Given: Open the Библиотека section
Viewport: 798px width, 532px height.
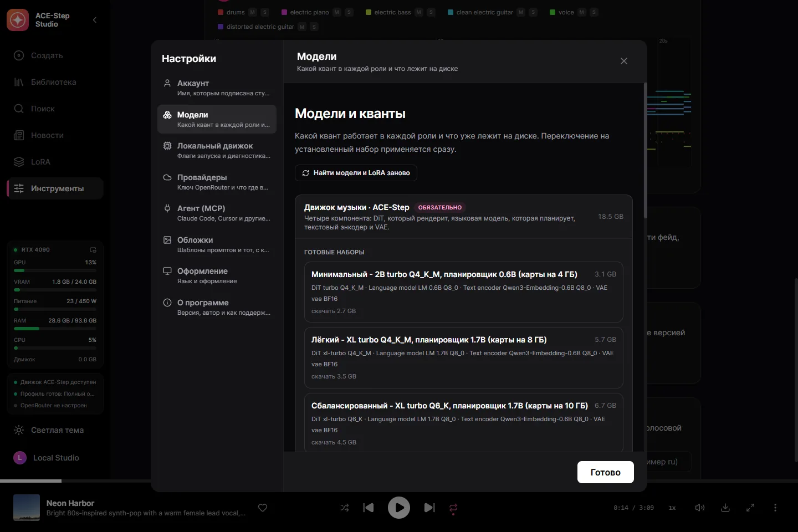Looking at the screenshot, I should 55,82.
